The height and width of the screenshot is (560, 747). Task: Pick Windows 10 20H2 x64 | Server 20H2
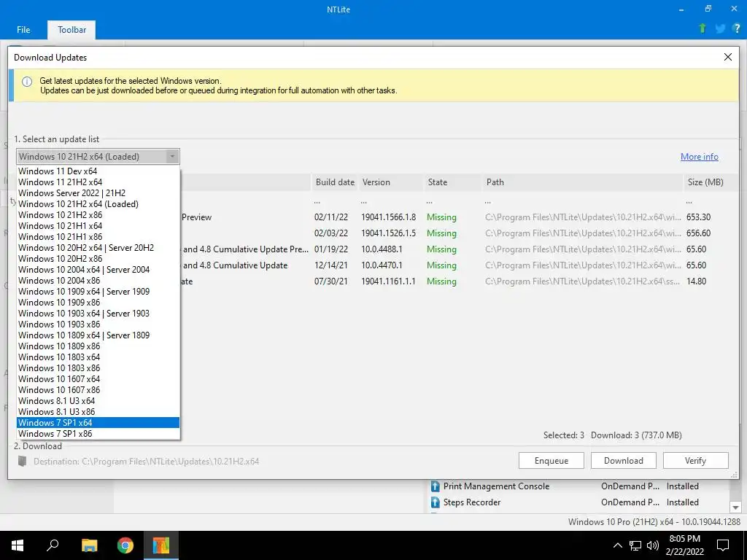98,248
